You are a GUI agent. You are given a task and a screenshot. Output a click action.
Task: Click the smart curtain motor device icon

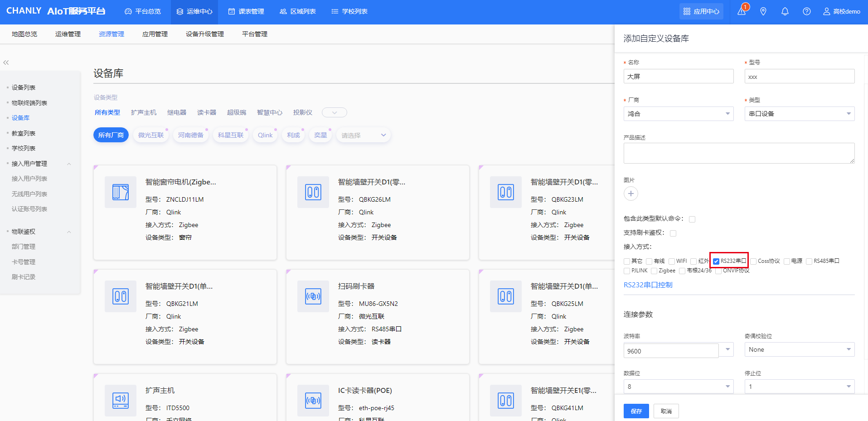coord(121,192)
